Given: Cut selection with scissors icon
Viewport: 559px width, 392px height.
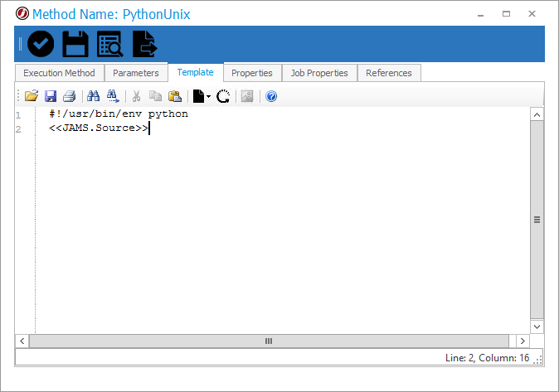Looking at the screenshot, I should coord(136,96).
